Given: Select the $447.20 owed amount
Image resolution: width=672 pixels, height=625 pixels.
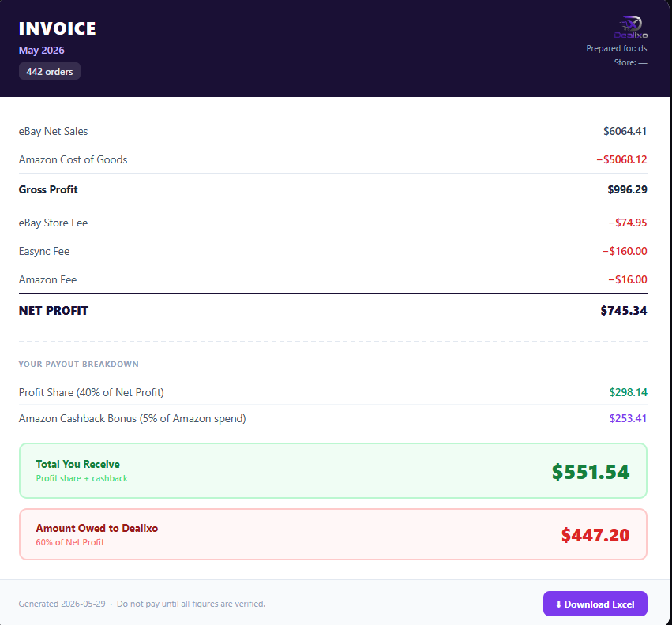Looking at the screenshot, I should pos(595,535).
